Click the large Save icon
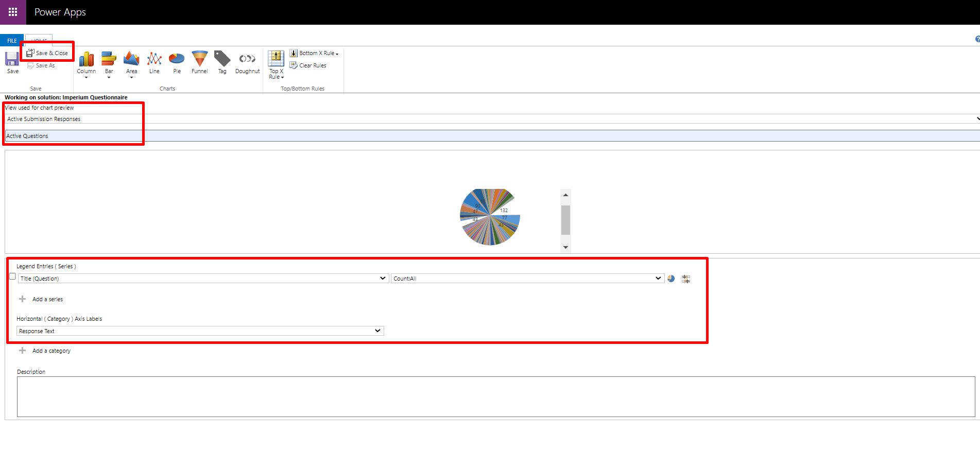 (12, 59)
